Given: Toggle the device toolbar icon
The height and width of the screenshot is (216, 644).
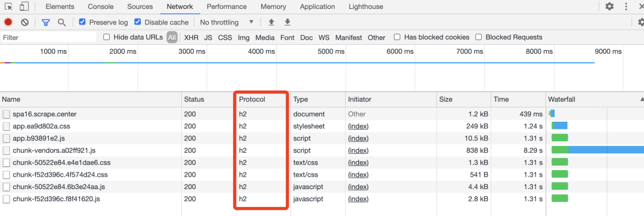Looking at the screenshot, I should [24, 7].
